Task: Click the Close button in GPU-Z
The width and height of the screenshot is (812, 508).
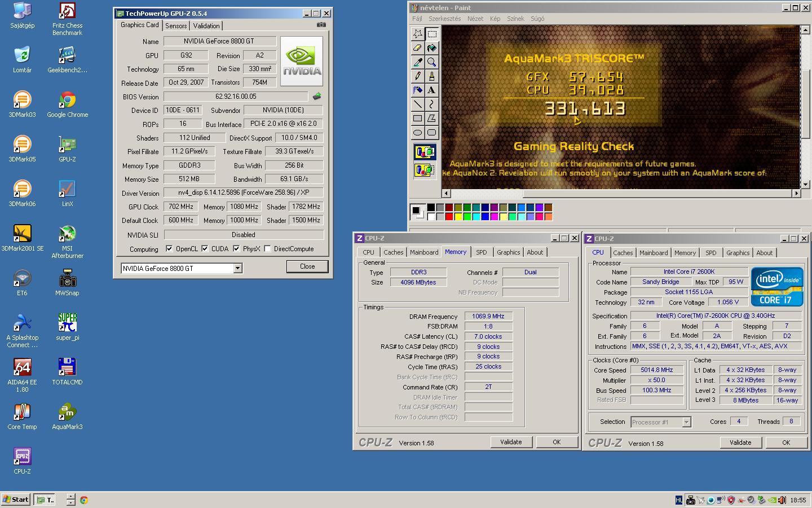Action: (x=307, y=266)
